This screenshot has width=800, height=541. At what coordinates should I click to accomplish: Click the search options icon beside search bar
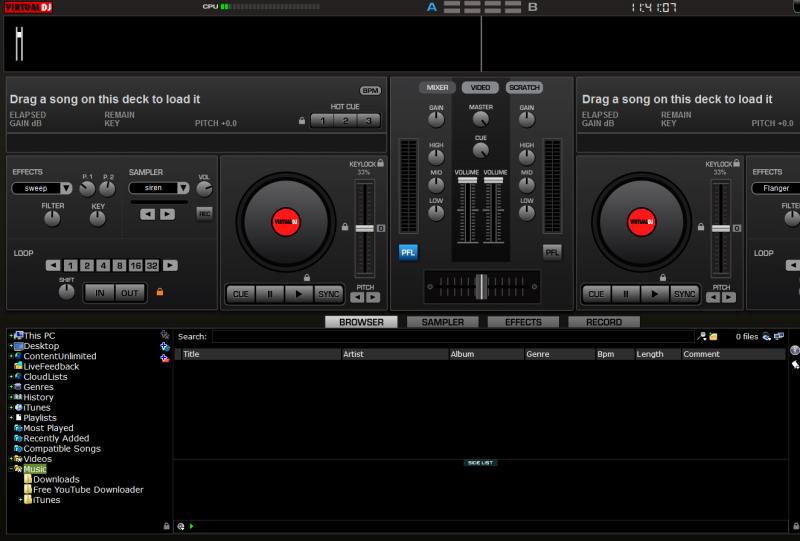702,336
